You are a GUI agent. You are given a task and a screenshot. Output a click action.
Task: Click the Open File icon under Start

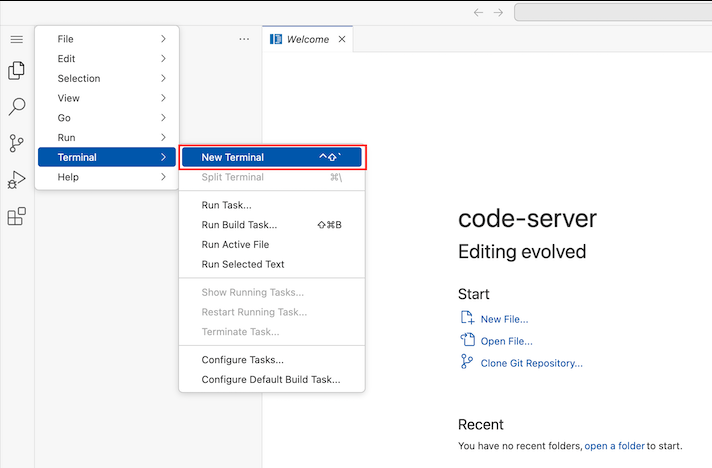click(467, 340)
